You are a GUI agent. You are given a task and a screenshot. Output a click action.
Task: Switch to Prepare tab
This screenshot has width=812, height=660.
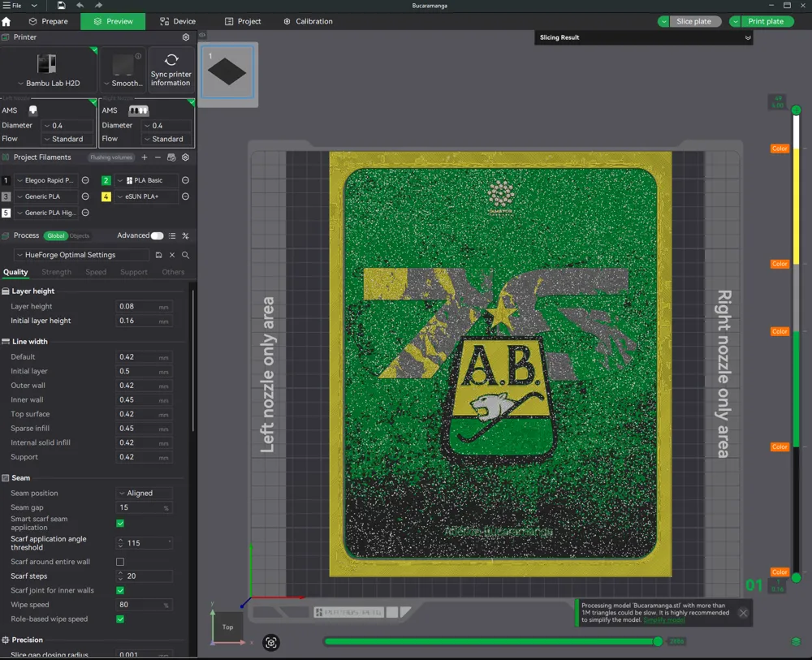(x=48, y=21)
